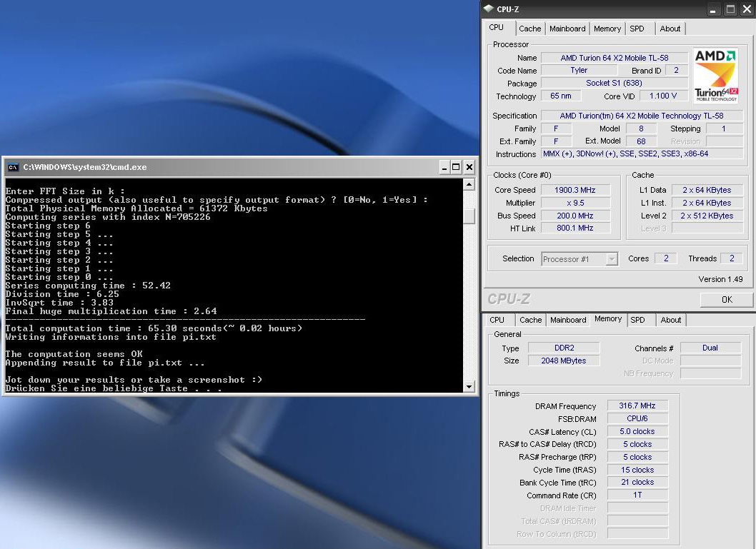
Task: Click the CAS# Latency value 5.0 clocks
Action: 637,431
